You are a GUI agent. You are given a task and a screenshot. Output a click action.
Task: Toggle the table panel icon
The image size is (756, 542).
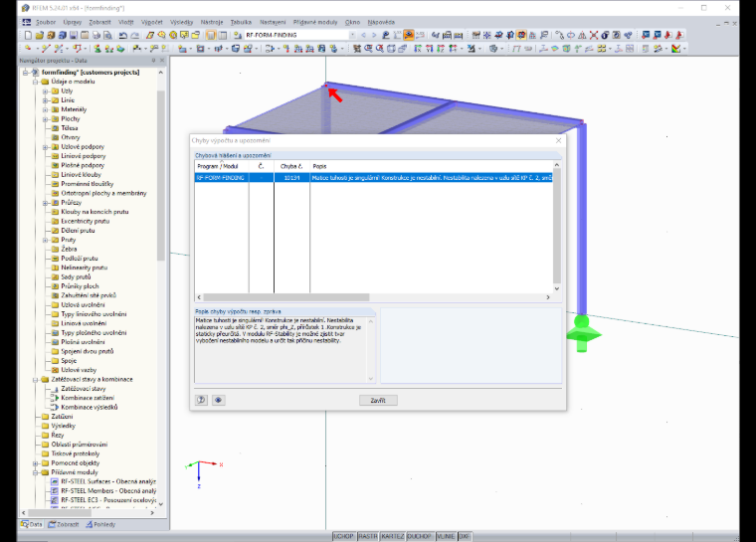pos(223,35)
